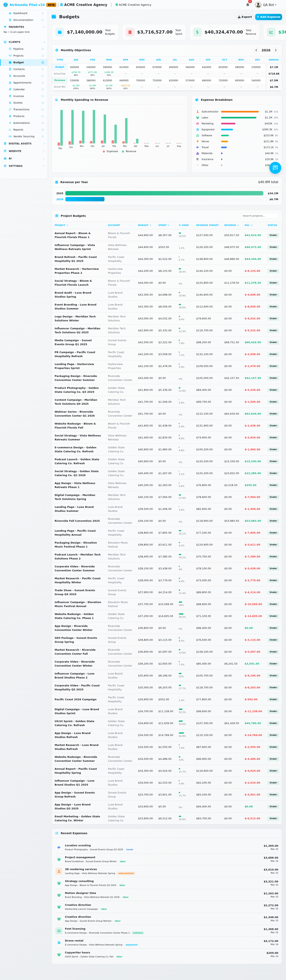Image resolution: width=286 pixels, height=980 pixels.
Task: Click the Reports sidebar icon
Action: [x=10, y=130]
